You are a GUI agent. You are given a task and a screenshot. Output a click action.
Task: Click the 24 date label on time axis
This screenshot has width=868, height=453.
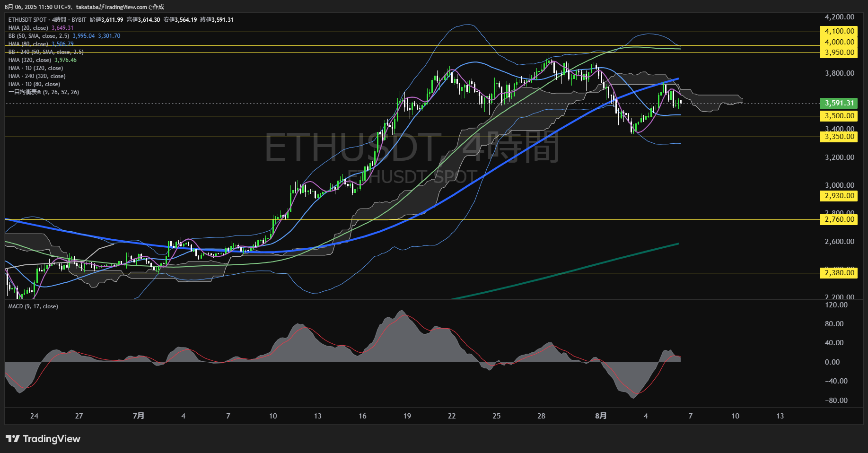[x=34, y=416]
